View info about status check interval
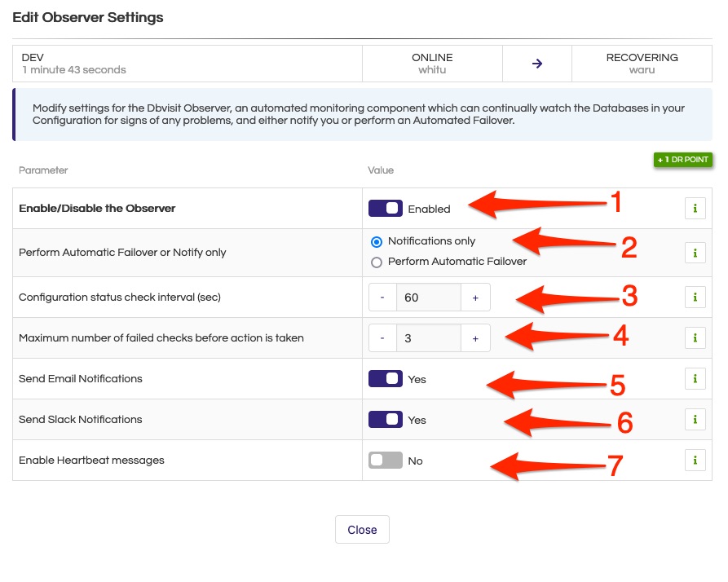The height and width of the screenshot is (582, 728). point(695,297)
